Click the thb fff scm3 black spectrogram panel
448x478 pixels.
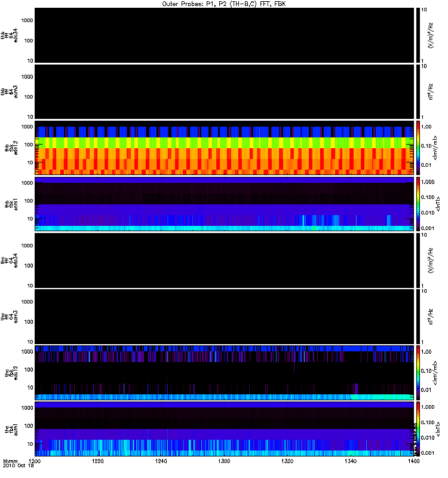[x=225, y=91]
